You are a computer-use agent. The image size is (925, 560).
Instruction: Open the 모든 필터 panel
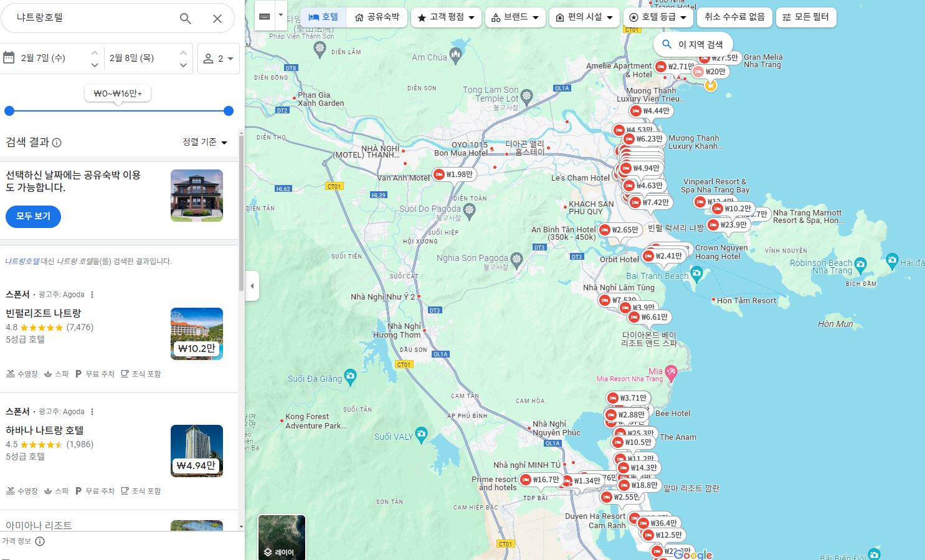806,17
